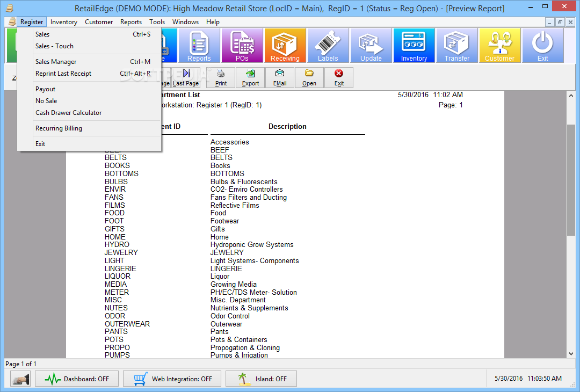Jump to the Last Page

(186, 78)
